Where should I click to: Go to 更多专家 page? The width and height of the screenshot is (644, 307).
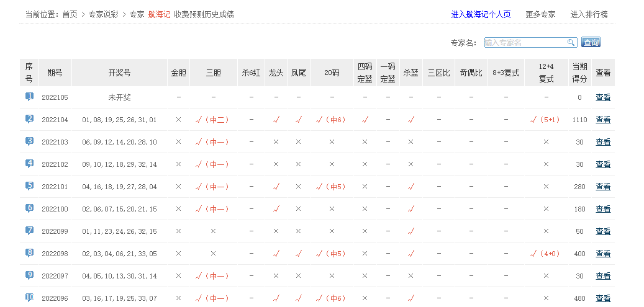click(x=540, y=14)
